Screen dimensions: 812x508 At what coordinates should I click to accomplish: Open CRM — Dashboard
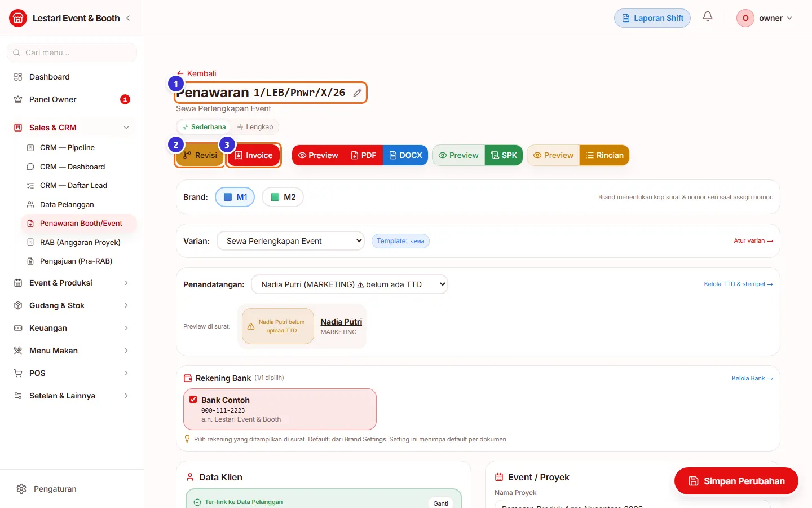(79, 167)
